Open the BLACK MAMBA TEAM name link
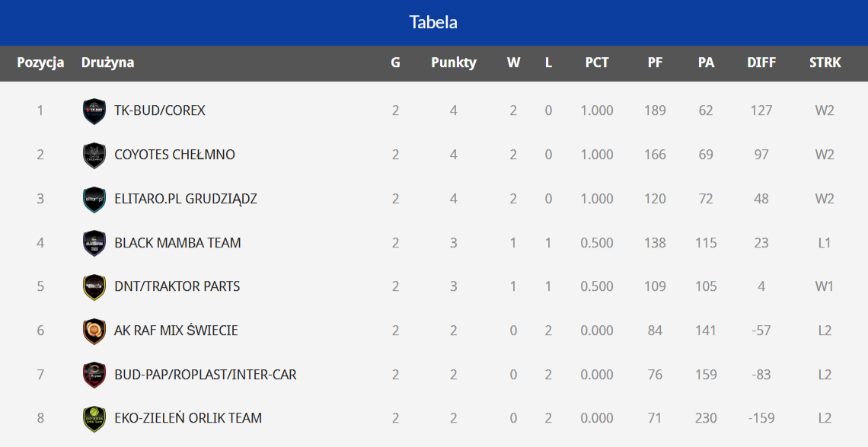868x447 pixels. click(177, 243)
